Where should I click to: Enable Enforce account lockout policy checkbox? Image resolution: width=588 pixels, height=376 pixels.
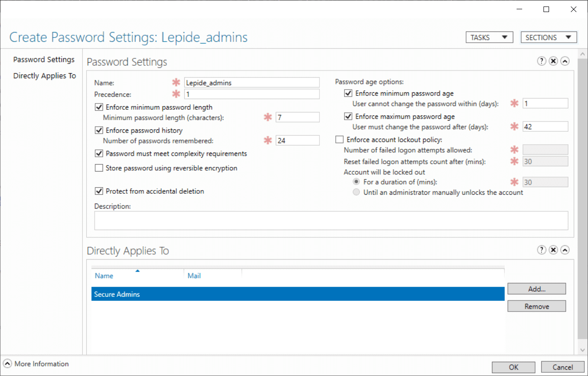tap(339, 140)
